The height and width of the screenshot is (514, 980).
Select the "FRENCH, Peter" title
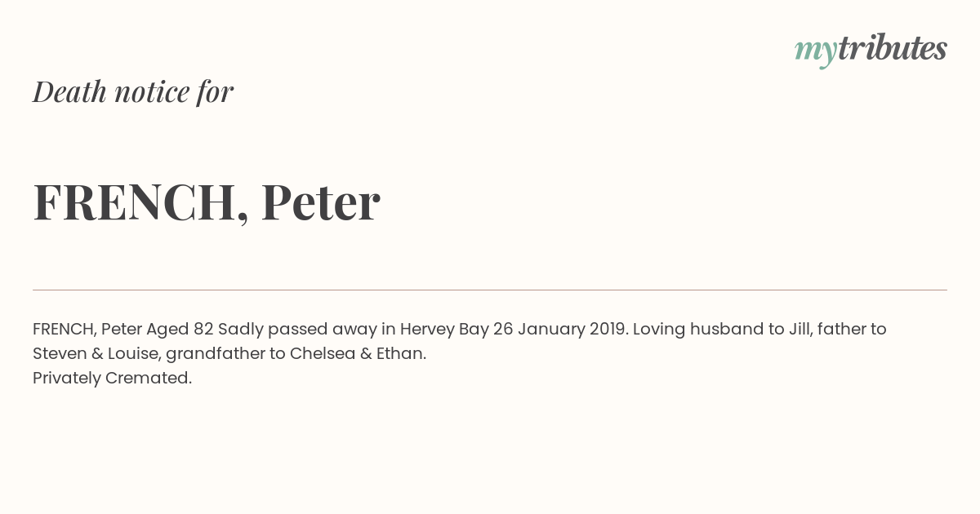(207, 202)
